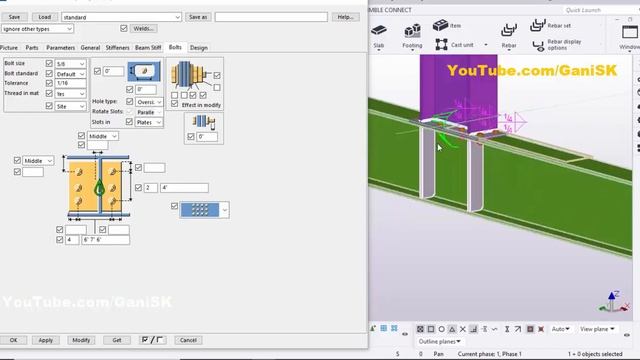This screenshot has width=640, height=360.
Task: Switch to the Parts tab
Action: pyautogui.click(x=32, y=48)
